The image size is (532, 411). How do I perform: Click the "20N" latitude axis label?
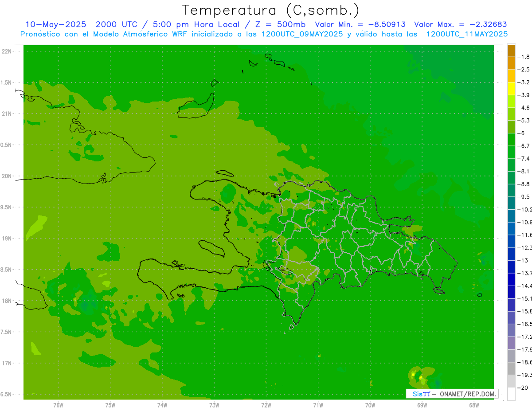pyautogui.click(x=7, y=176)
